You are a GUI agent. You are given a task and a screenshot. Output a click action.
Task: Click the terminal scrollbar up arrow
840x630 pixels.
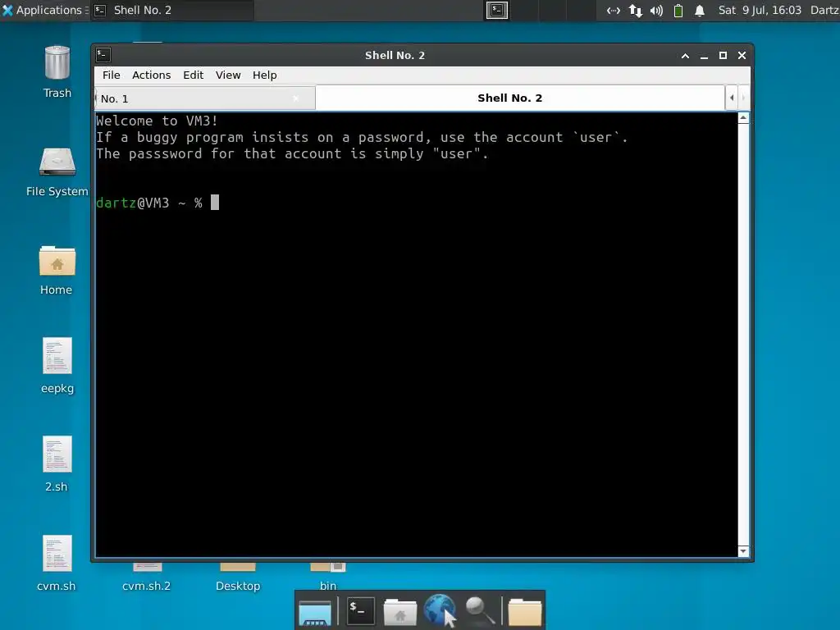click(743, 118)
